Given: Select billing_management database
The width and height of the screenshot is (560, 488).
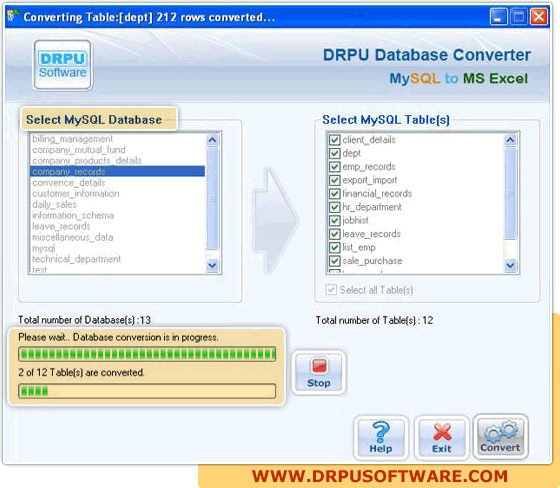Looking at the screenshot, I should (118, 139).
